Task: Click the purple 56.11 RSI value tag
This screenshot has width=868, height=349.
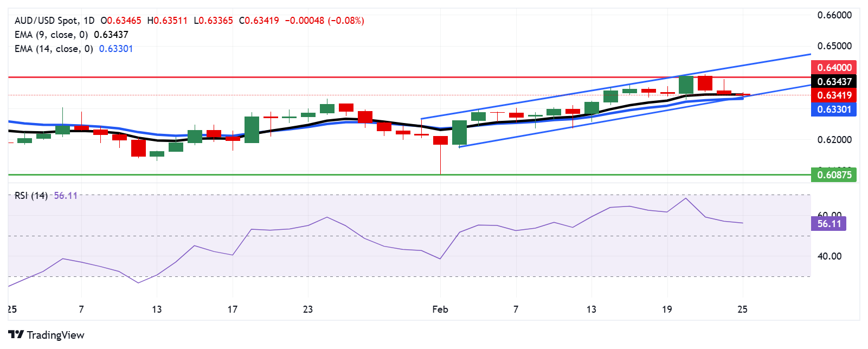Action: point(829,224)
